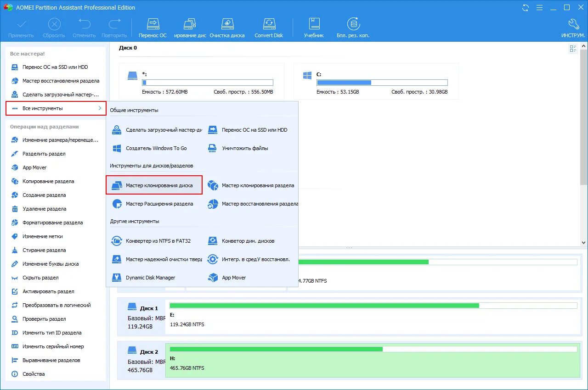This screenshot has height=390, width=588.
Task: Click the Отменить undo toolbar icon
Action: (x=84, y=28)
